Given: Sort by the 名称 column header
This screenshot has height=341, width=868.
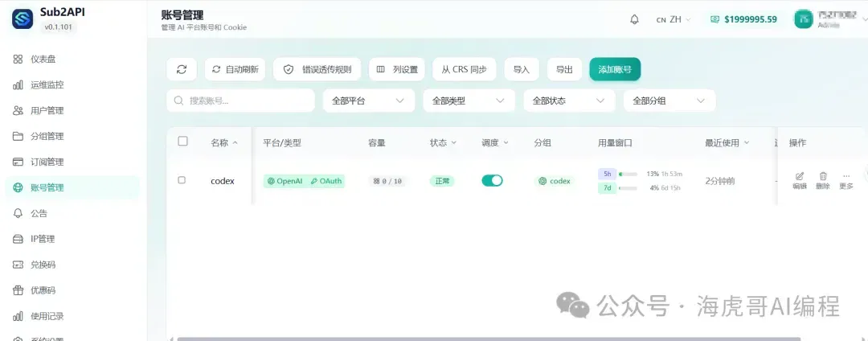Looking at the screenshot, I should click(224, 143).
